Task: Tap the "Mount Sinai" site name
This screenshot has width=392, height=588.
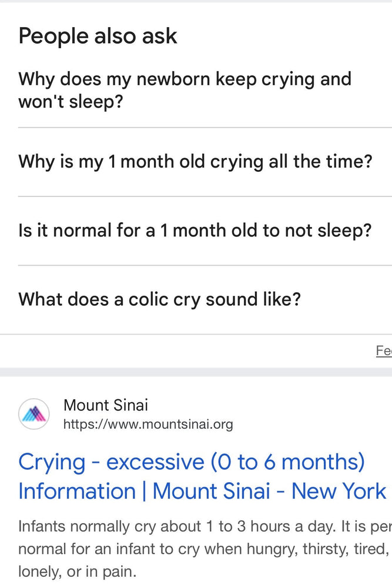Action: [x=106, y=405]
